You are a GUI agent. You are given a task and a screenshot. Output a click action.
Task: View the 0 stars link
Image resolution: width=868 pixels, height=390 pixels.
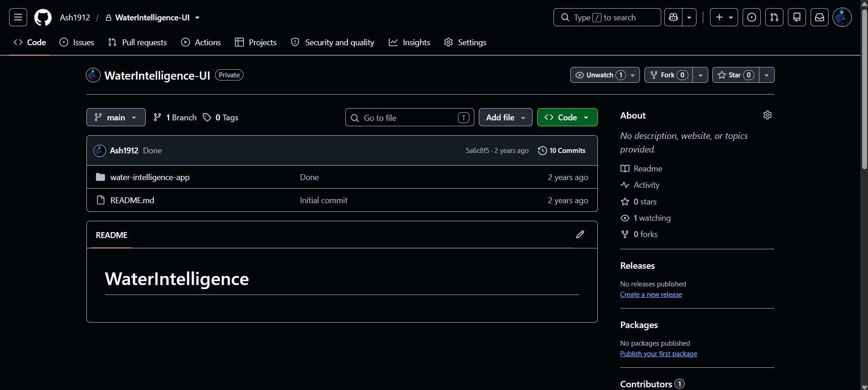[x=639, y=202]
